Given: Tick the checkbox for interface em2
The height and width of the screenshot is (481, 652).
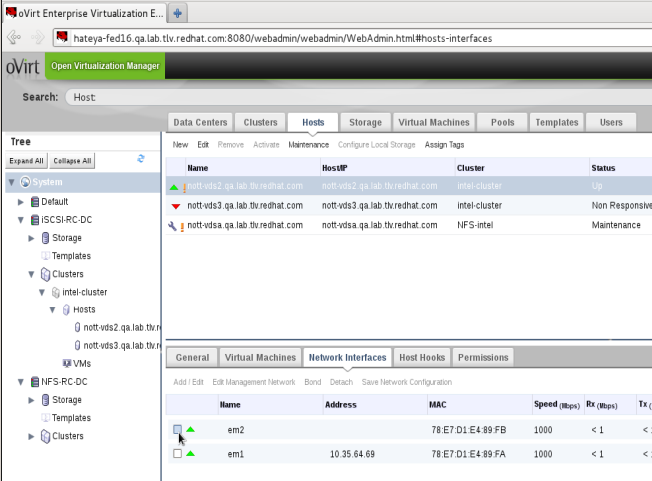Looking at the screenshot, I should coord(178,429).
